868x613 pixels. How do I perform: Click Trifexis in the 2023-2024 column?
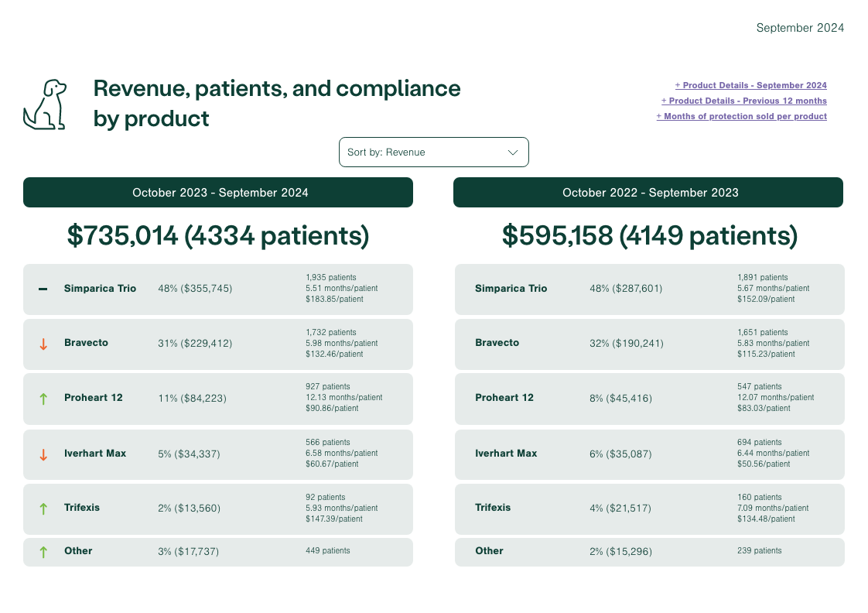tap(82, 508)
